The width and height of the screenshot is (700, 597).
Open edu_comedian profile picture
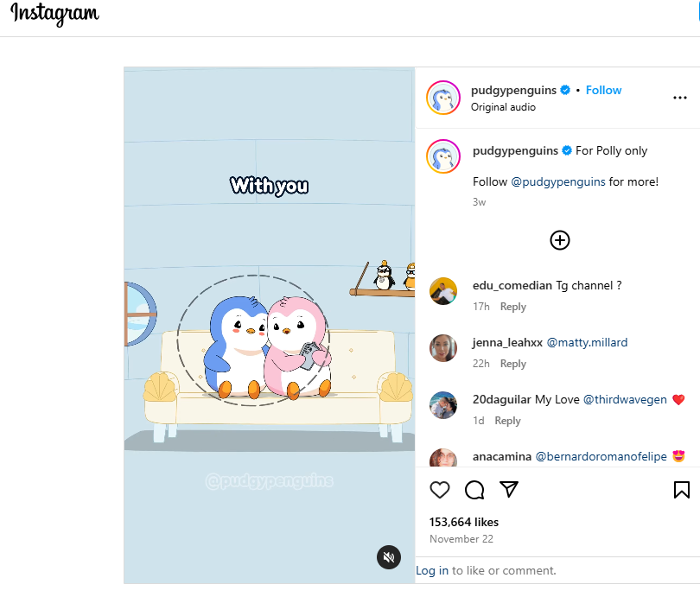[x=443, y=291]
